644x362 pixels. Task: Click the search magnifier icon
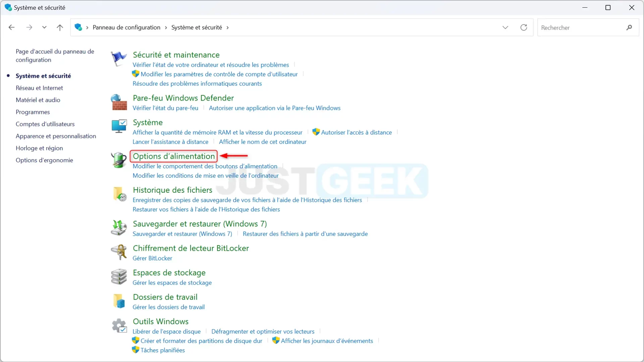pyautogui.click(x=629, y=27)
